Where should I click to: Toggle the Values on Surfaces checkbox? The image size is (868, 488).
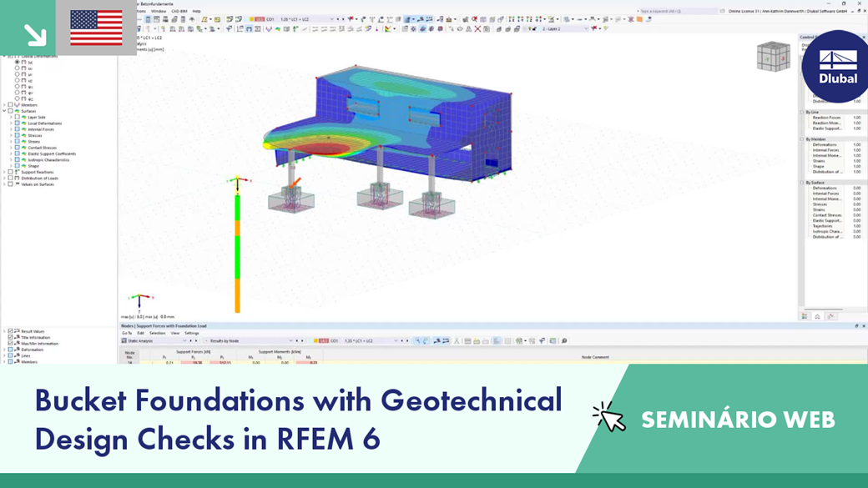tap(11, 184)
